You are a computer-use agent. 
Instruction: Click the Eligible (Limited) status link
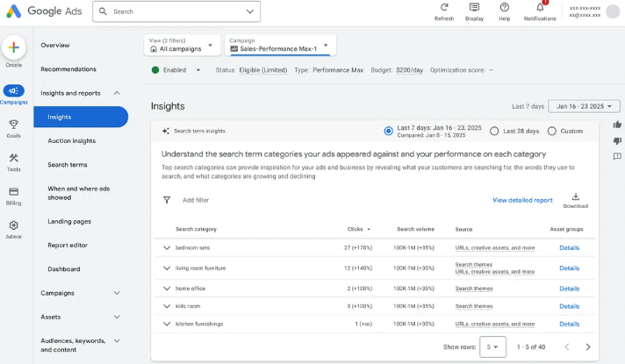263,70
